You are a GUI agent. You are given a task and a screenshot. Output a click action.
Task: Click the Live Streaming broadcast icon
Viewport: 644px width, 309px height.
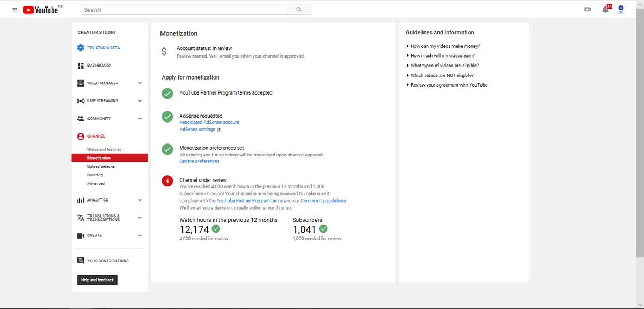(80, 101)
